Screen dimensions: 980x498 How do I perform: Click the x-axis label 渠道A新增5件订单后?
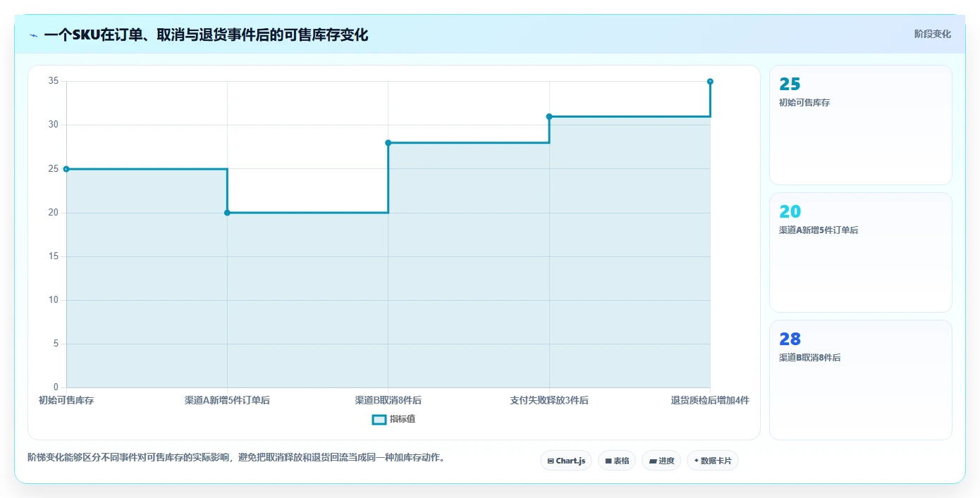pyautogui.click(x=227, y=400)
